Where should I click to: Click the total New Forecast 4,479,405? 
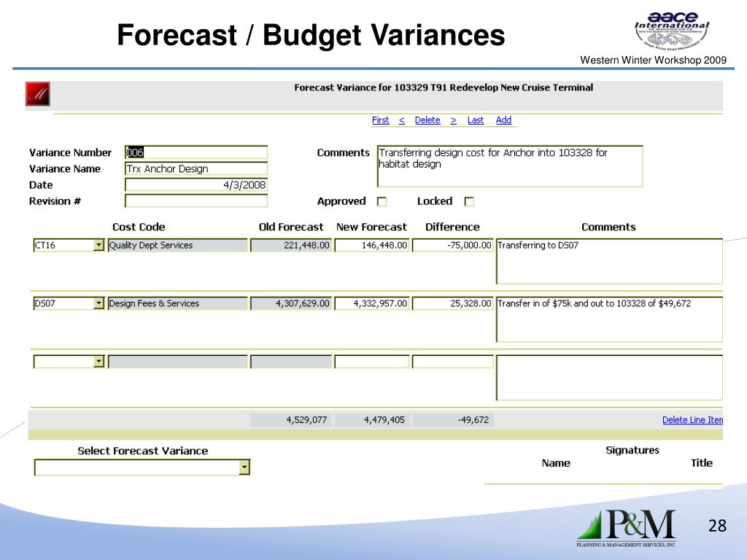pos(371,419)
